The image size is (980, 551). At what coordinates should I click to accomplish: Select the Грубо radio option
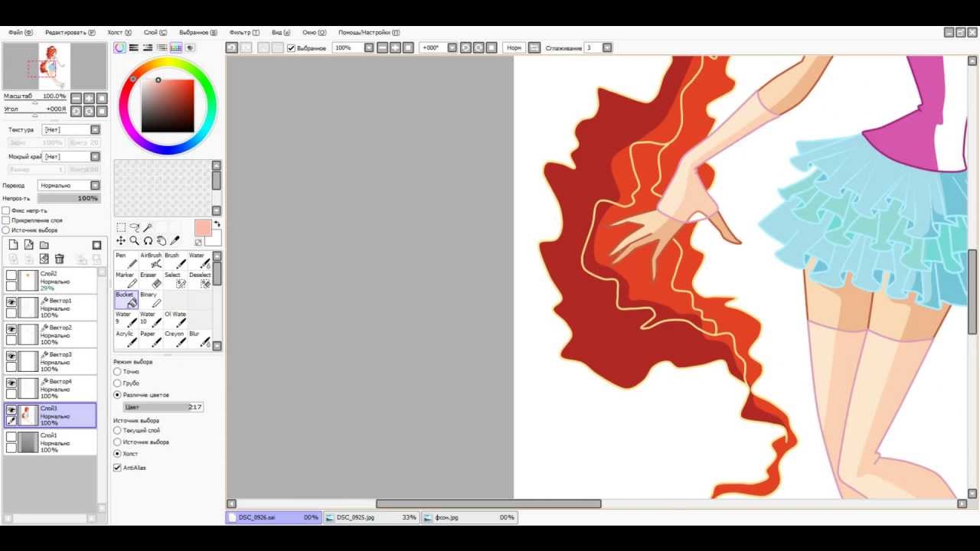pos(117,383)
